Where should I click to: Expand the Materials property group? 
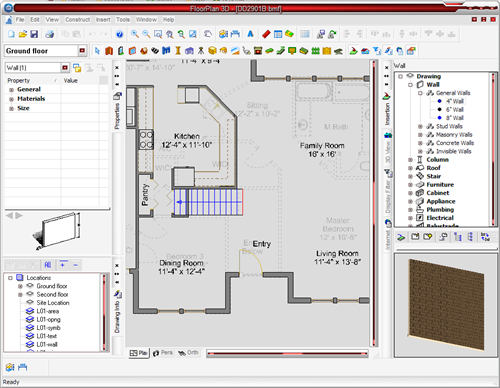tap(11, 99)
